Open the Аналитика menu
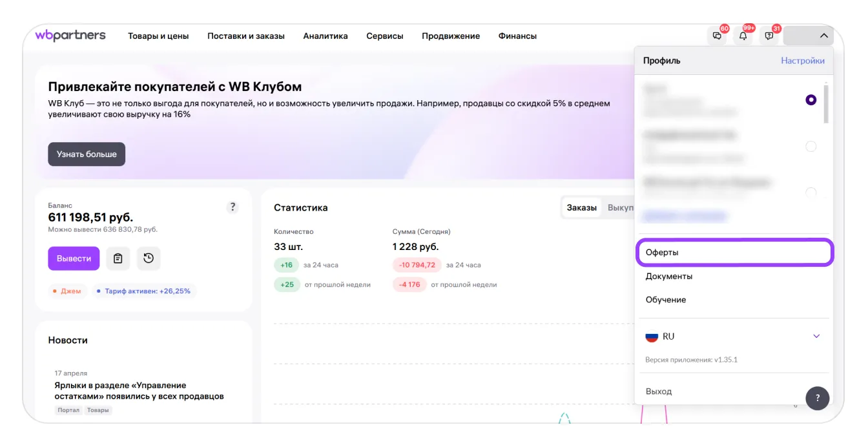This screenshot has height=447, width=868. tap(325, 36)
